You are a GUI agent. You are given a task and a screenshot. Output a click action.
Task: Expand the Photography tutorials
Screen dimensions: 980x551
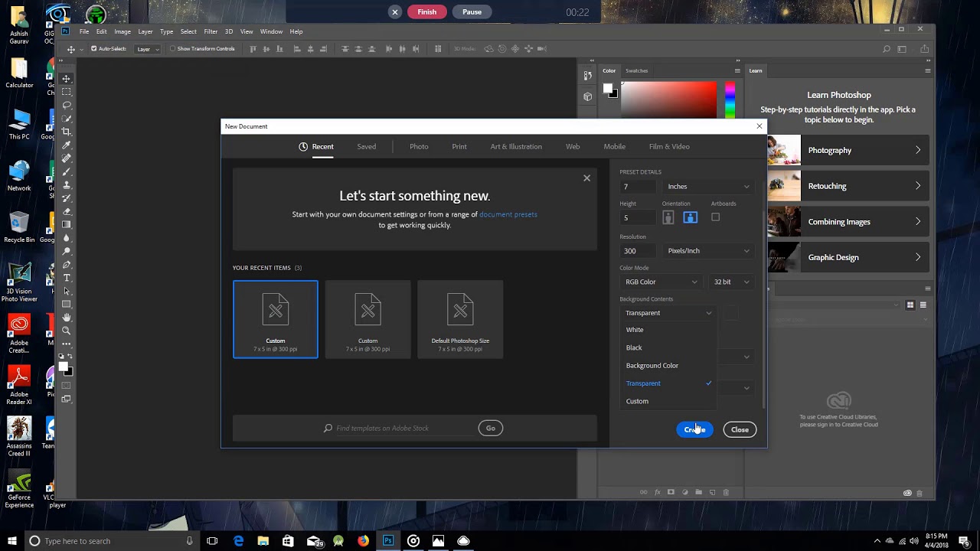pyautogui.click(x=848, y=150)
